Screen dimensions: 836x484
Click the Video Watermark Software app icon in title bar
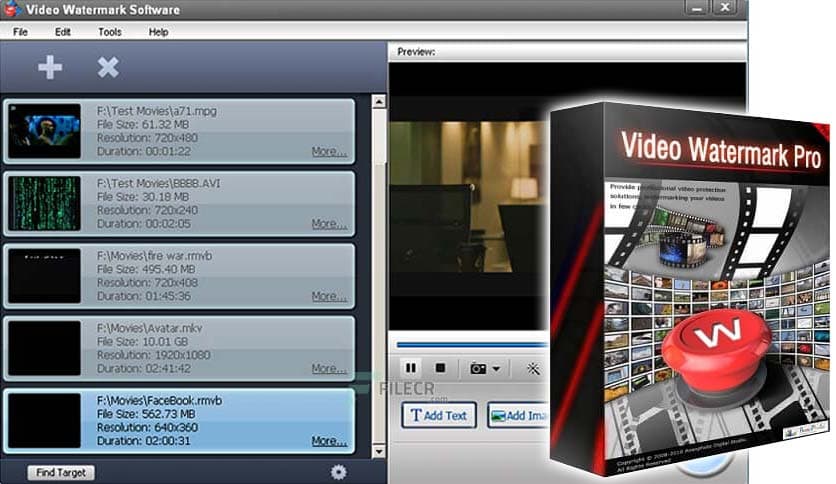[12, 9]
